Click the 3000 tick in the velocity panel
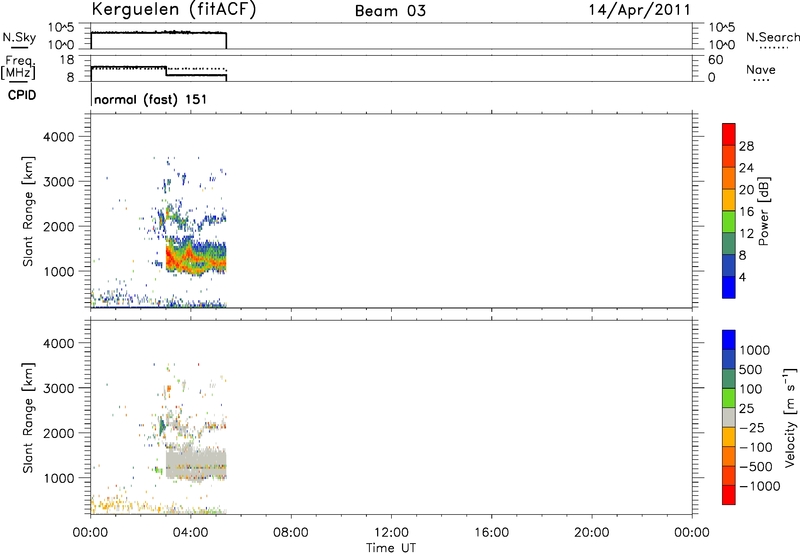 [58, 388]
